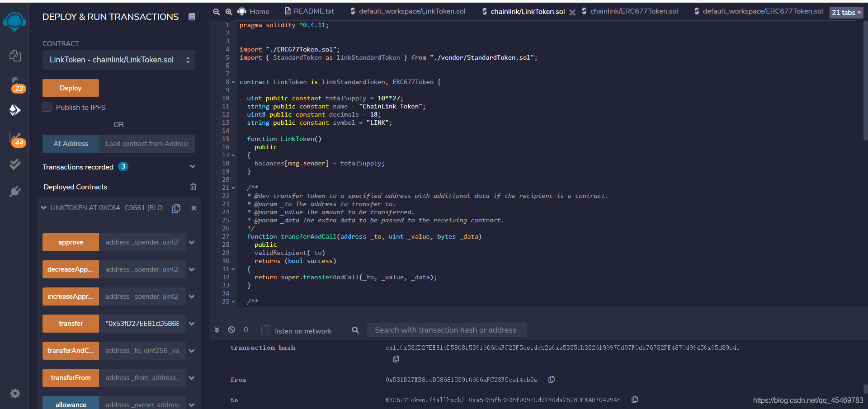The image size is (868, 409).
Task: Open the default_workspace/LinkToken.sol tab
Action: coord(408,11)
